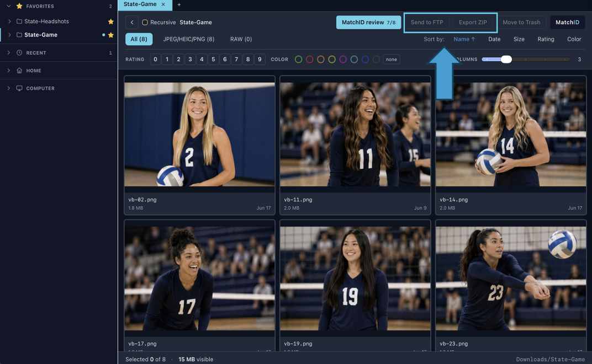Select the vb-17.png thumbnail

(199, 279)
